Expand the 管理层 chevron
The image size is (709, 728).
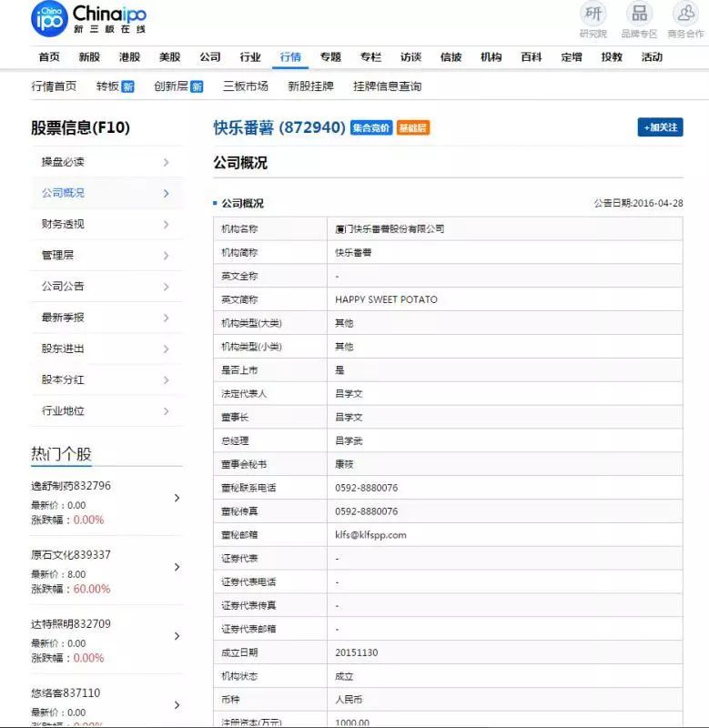[167, 256]
